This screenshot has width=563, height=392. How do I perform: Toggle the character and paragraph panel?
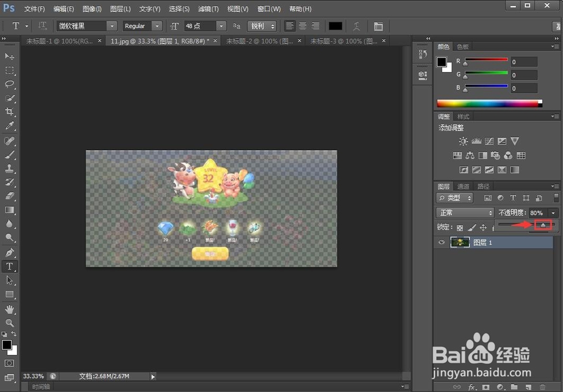tap(378, 26)
